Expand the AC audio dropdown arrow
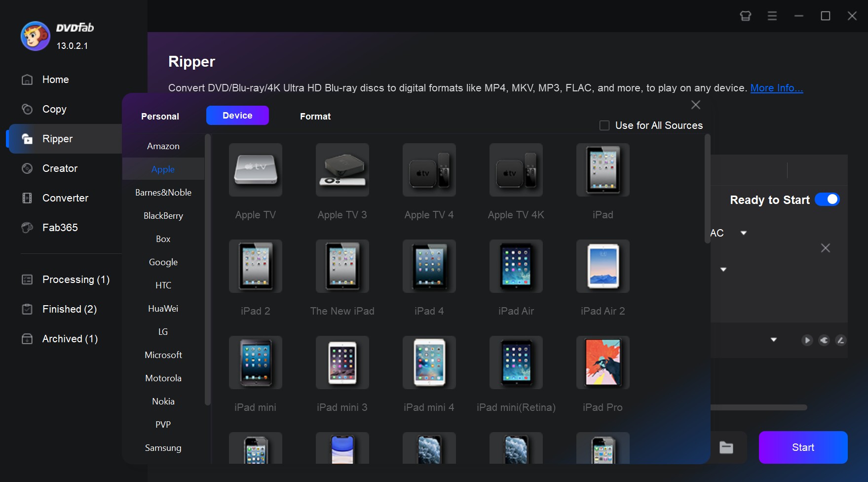Screen dimensions: 868x482 coord(744,233)
